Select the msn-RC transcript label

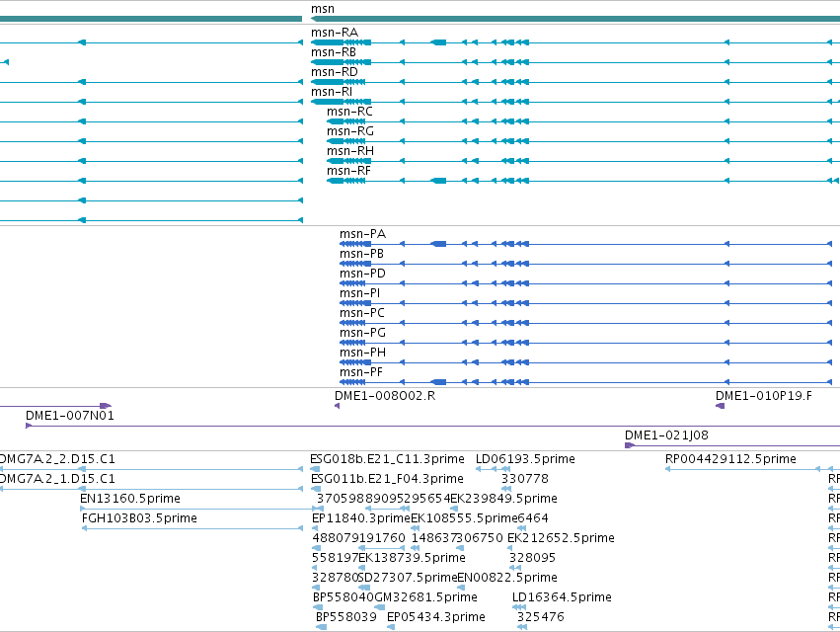(x=349, y=112)
